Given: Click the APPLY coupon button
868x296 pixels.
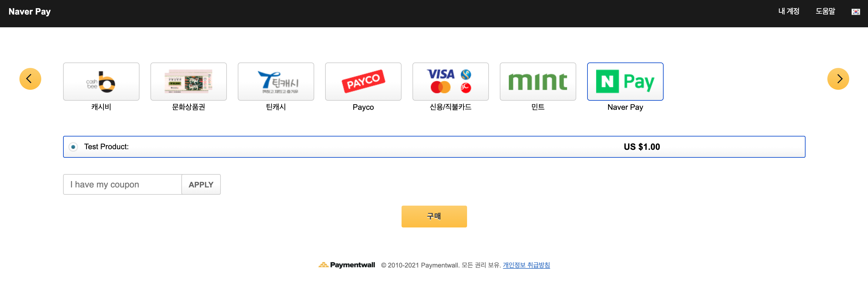Looking at the screenshot, I should click(x=201, y=184).
